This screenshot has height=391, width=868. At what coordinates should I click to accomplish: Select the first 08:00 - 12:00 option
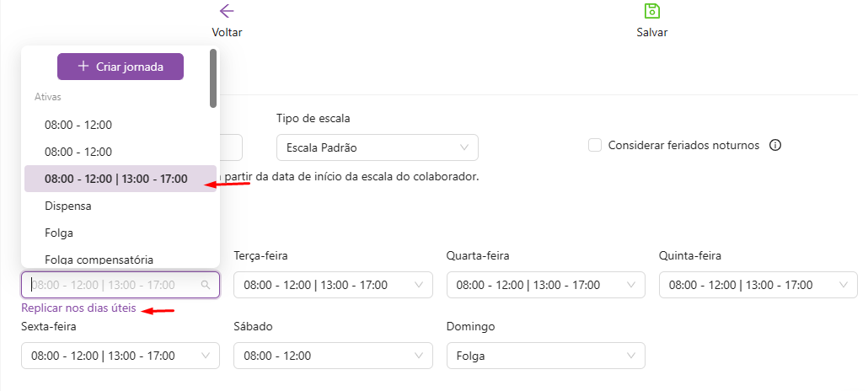pos(78,125)
